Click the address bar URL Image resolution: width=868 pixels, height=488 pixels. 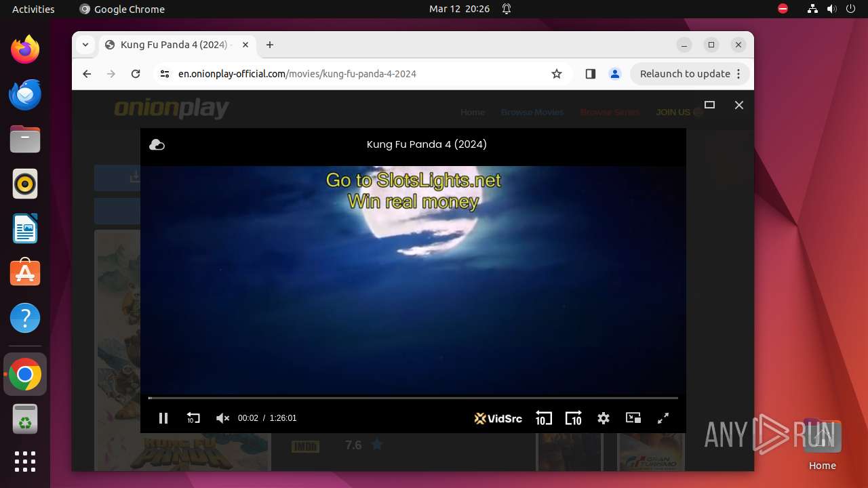click(297, 74)
